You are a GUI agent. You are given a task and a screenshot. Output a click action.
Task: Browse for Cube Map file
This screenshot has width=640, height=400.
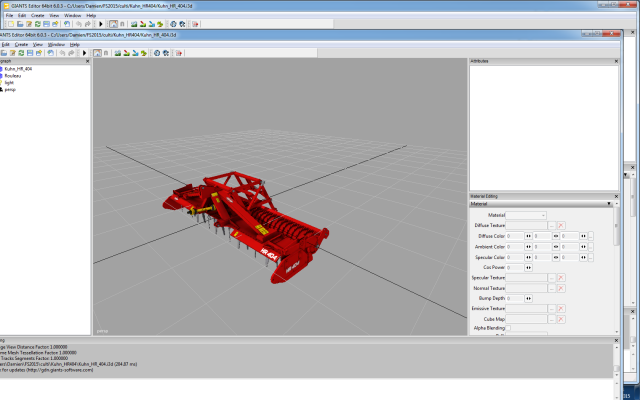tap(551, 319)
